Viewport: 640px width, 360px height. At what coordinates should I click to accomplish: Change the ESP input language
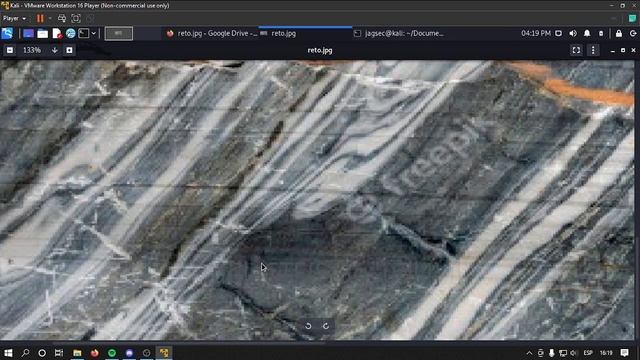[x=588, y=353]
